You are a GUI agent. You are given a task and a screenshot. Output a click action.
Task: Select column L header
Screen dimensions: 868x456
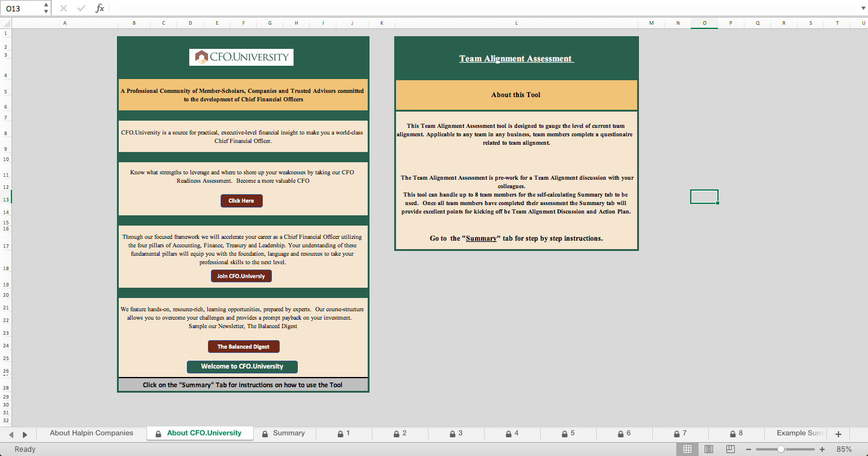click(517, 23)
